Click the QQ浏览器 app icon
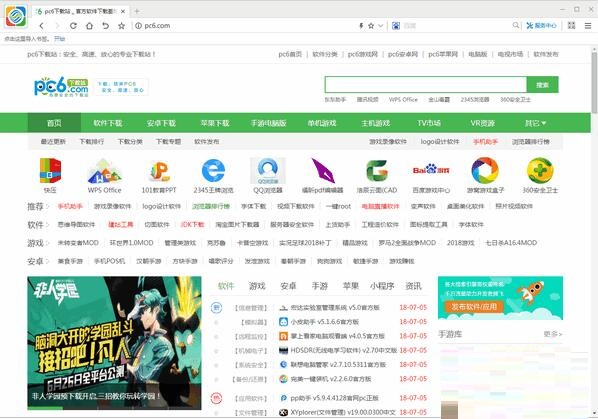The image size is (598, 419). point(268,170)
